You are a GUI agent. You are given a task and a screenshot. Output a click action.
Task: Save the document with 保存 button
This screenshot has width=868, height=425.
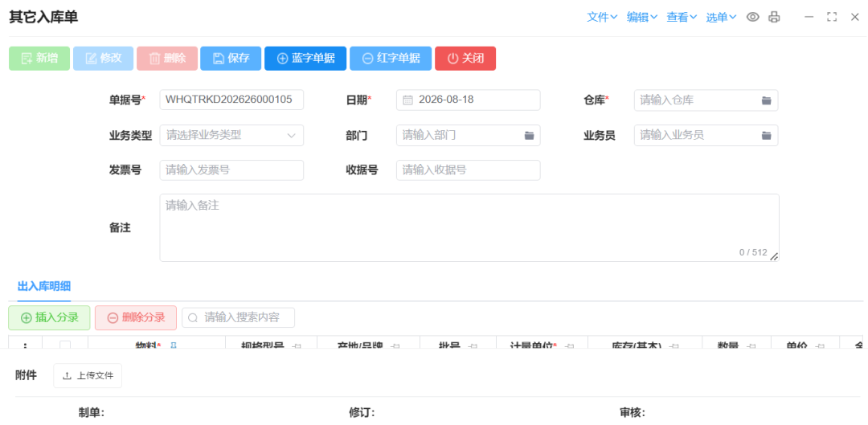tap(231, 58)
